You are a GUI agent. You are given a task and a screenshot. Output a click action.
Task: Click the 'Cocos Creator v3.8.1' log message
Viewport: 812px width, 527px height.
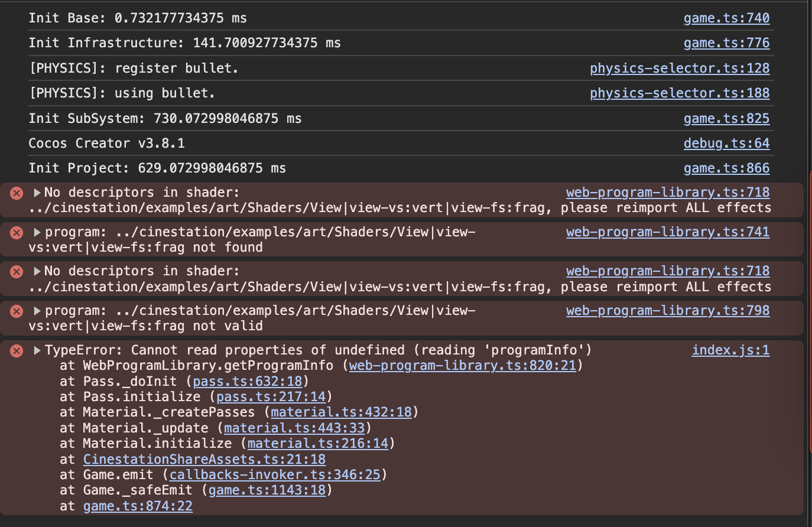(x=106, y=144)
